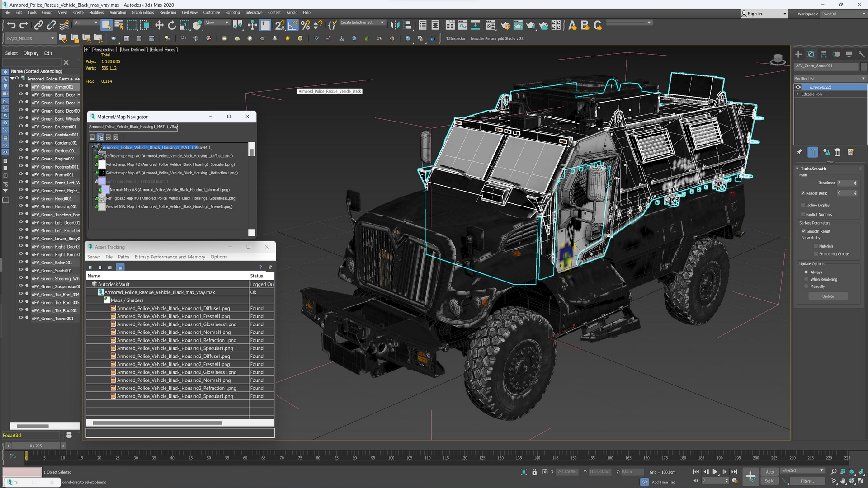Check the Smoothing Groups option

pyautogui.click(x=816, y=254)
